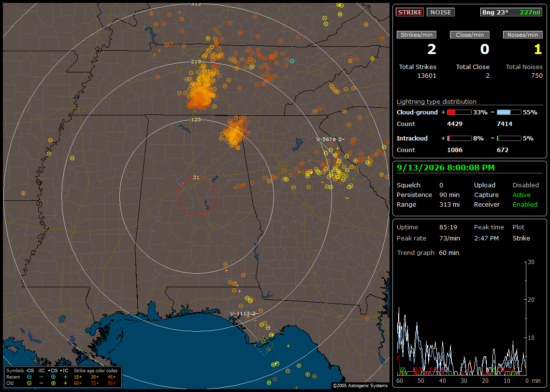Click the red home range circle

point(196,196)
